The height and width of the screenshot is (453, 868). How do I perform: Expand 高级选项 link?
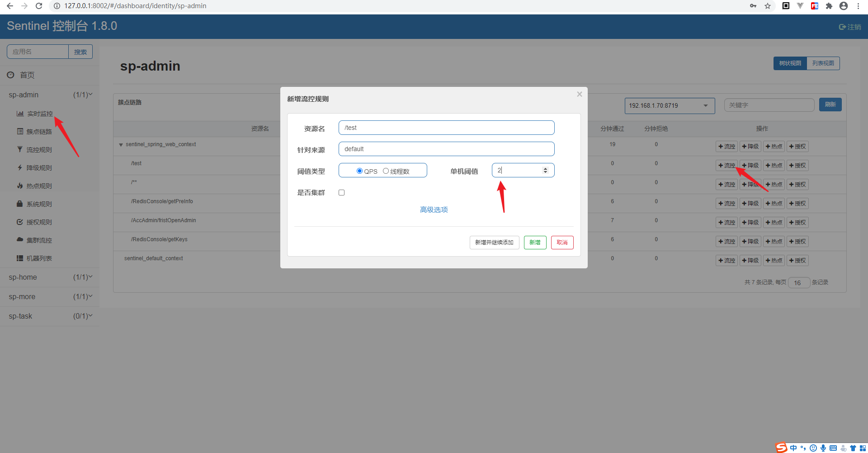tap(434, 210)
